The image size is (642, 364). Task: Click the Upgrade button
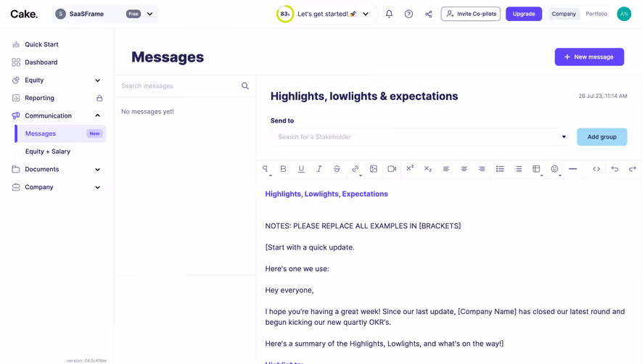[x=524, y=14]
